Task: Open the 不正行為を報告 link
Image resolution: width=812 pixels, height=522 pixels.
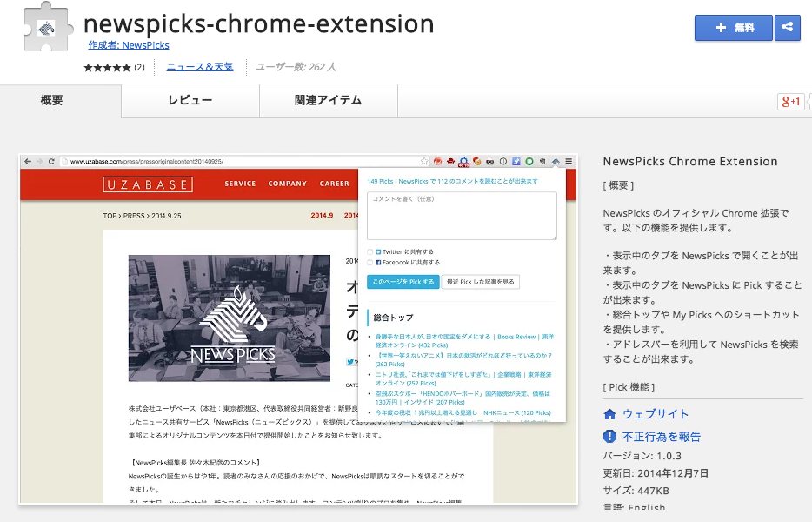Action: [x=662, y=437]
